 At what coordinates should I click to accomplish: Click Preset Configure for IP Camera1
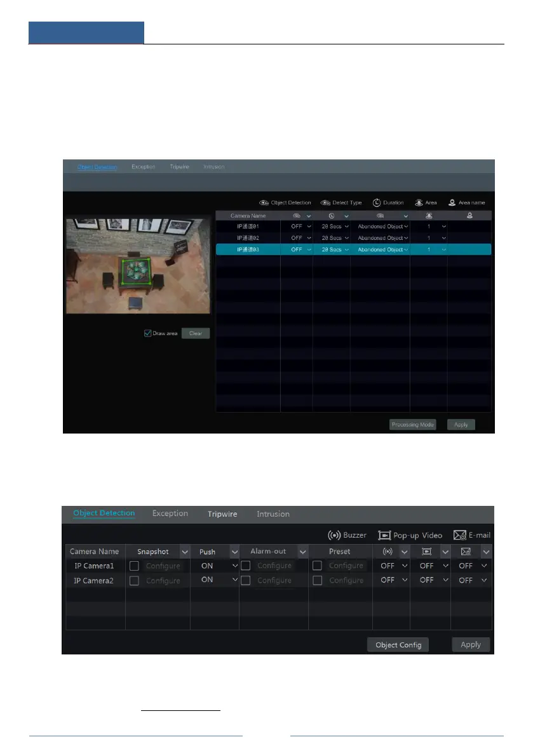coord(346,566)
